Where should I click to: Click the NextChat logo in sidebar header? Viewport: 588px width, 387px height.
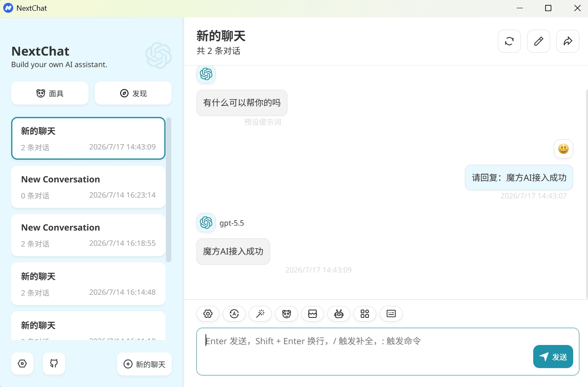point(159,55)
